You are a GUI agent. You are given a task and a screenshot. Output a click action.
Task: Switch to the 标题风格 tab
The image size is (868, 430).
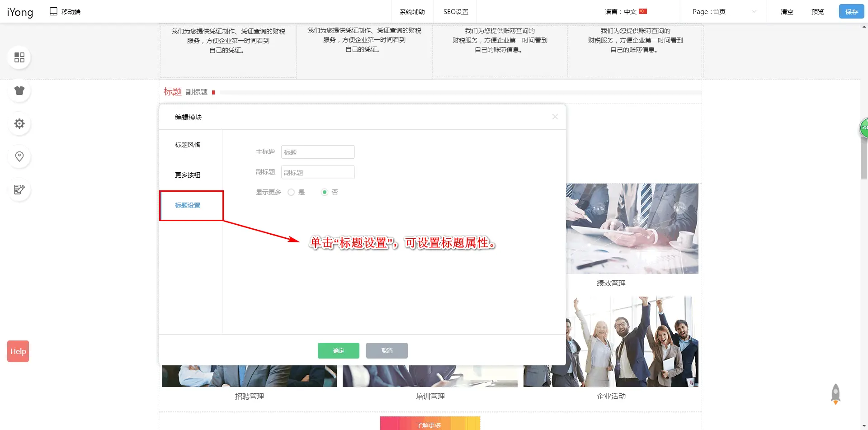click(188, 145)
